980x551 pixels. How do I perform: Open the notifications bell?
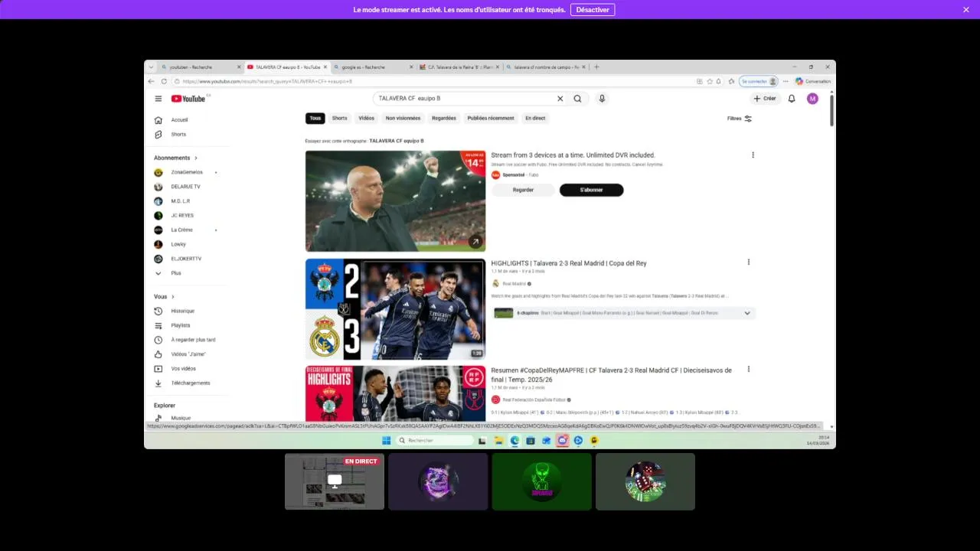pyautogui.click(x=792, y=99)
